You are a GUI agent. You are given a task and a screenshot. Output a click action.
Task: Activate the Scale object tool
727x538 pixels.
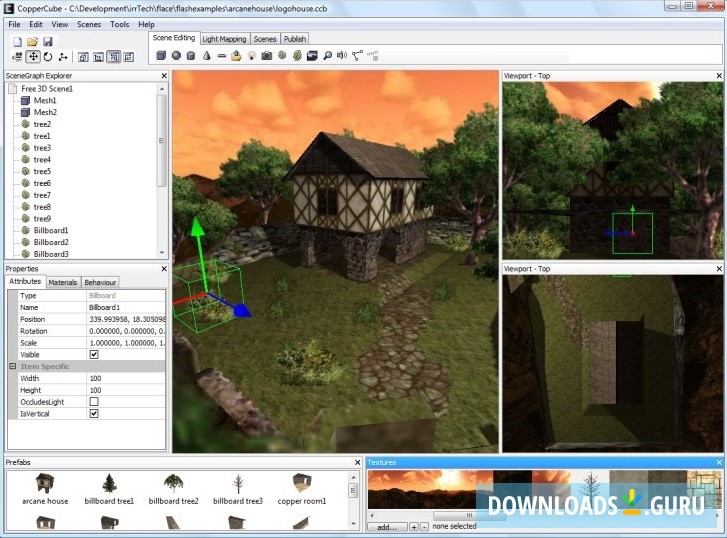[63, 57]
